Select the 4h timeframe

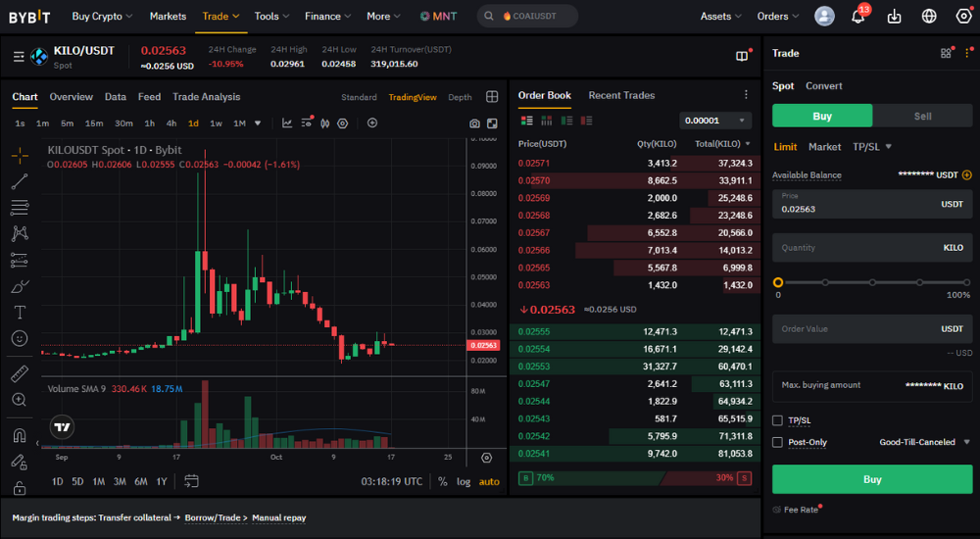pyautogui.click(x=171, y=123)
